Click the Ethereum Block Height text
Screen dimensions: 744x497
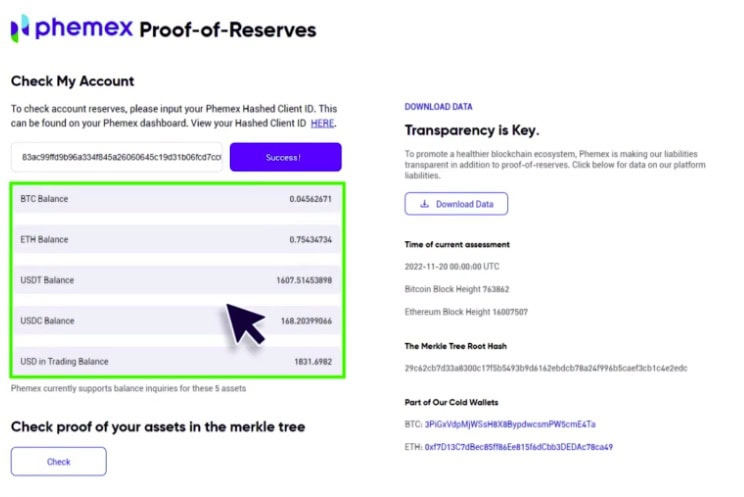pyautogui.click(x=466, y=312)
